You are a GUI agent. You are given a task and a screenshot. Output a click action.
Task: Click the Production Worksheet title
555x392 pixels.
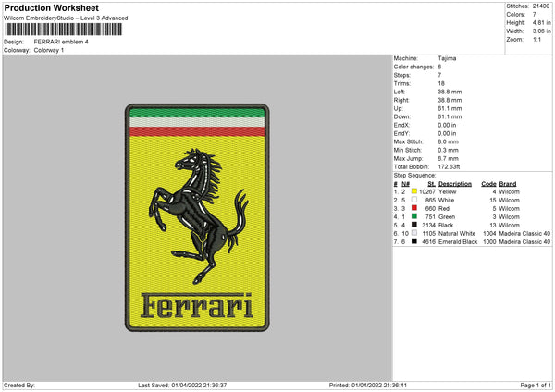coord(51,7)
